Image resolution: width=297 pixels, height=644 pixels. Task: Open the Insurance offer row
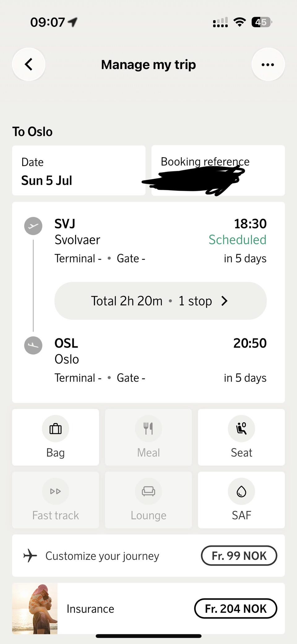(148, 608)
